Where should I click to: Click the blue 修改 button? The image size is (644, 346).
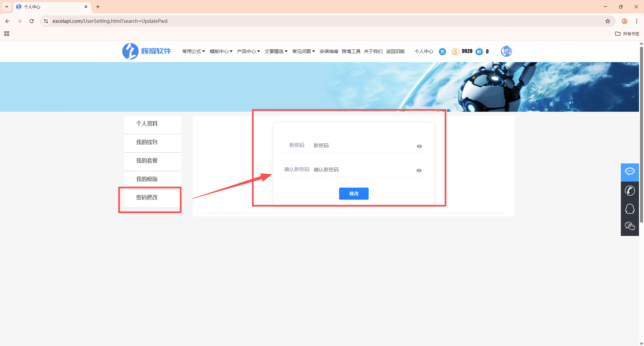(354, 194)
